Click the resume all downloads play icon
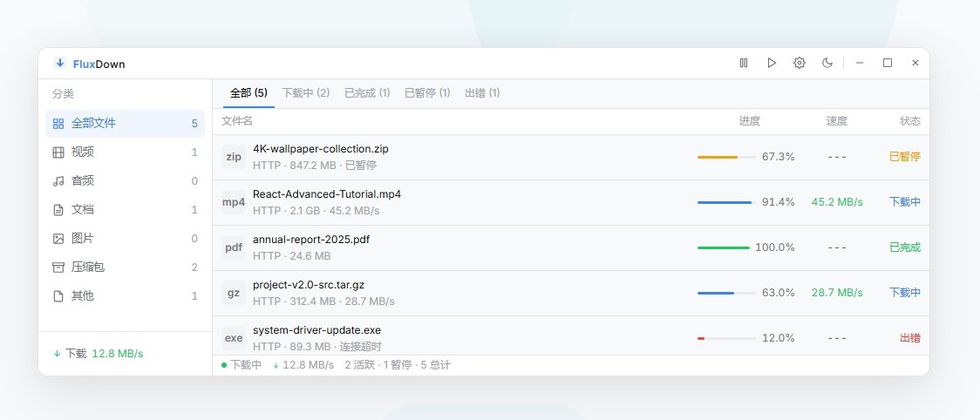 (772, 63)
